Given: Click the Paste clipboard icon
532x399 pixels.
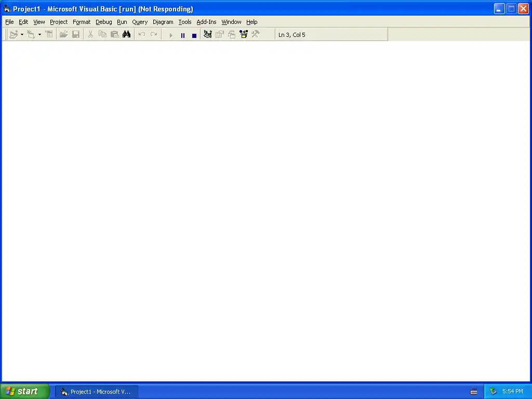Looking at the screenshot, I should point(115,35).
